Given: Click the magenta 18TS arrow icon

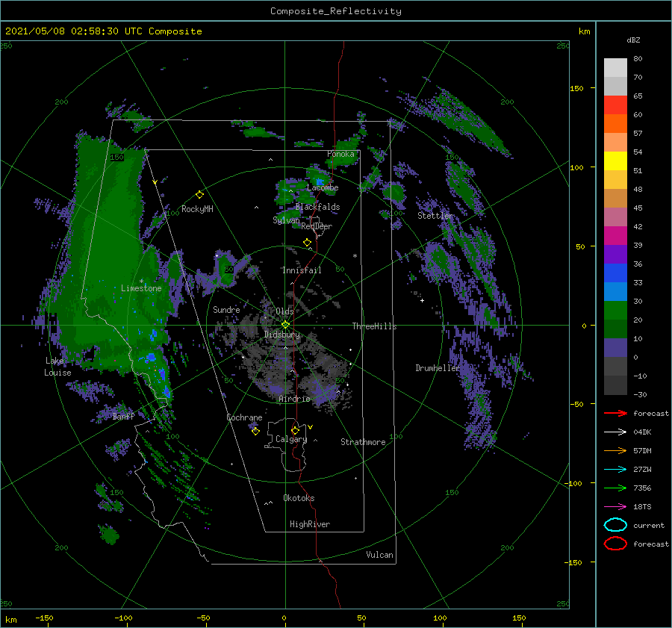Looking at the screenshot, I should tap(615, 507).
